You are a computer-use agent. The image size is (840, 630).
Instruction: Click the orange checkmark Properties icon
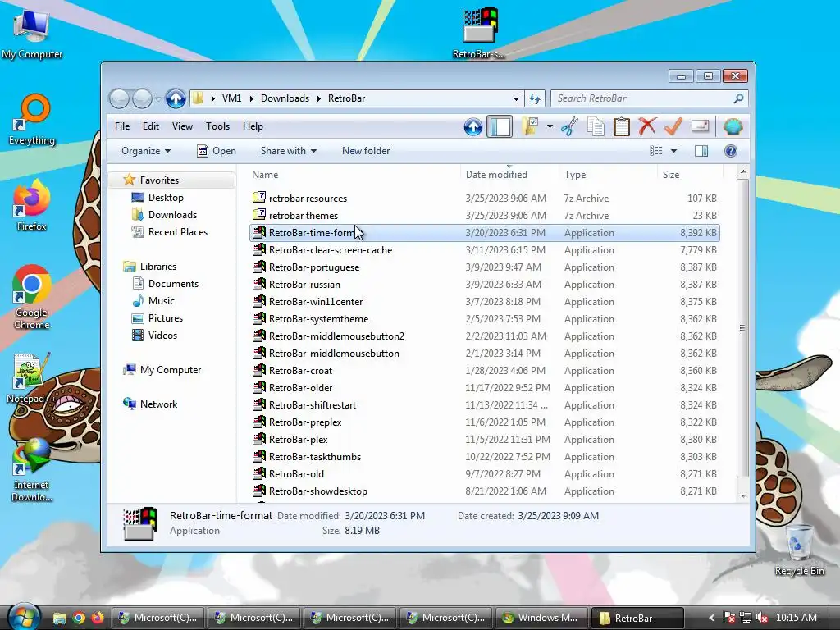pos(673,127)
